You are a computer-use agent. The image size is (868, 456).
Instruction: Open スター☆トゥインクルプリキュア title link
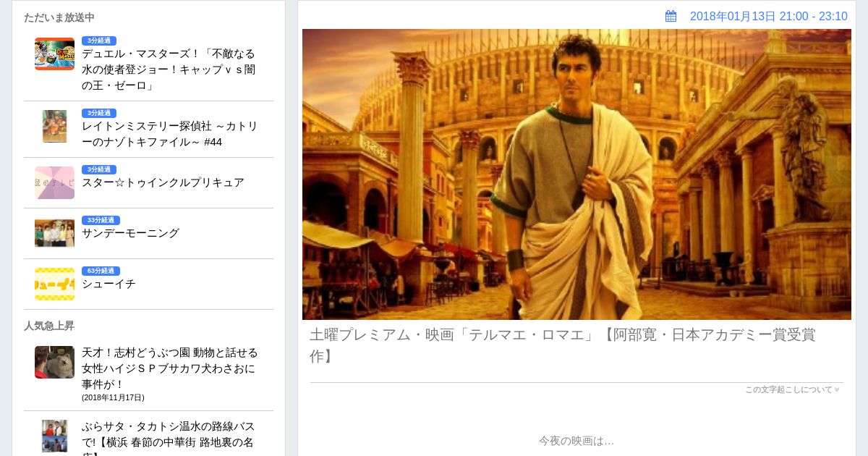163,182
